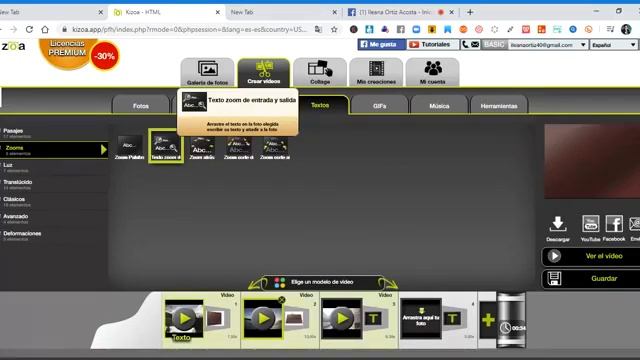Click the preview video area

pos(592,162)
